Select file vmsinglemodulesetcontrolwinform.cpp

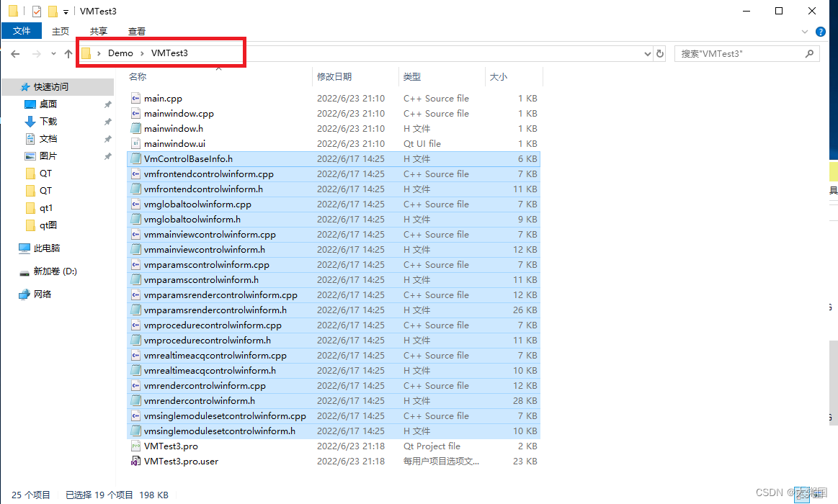click(334, 416)
